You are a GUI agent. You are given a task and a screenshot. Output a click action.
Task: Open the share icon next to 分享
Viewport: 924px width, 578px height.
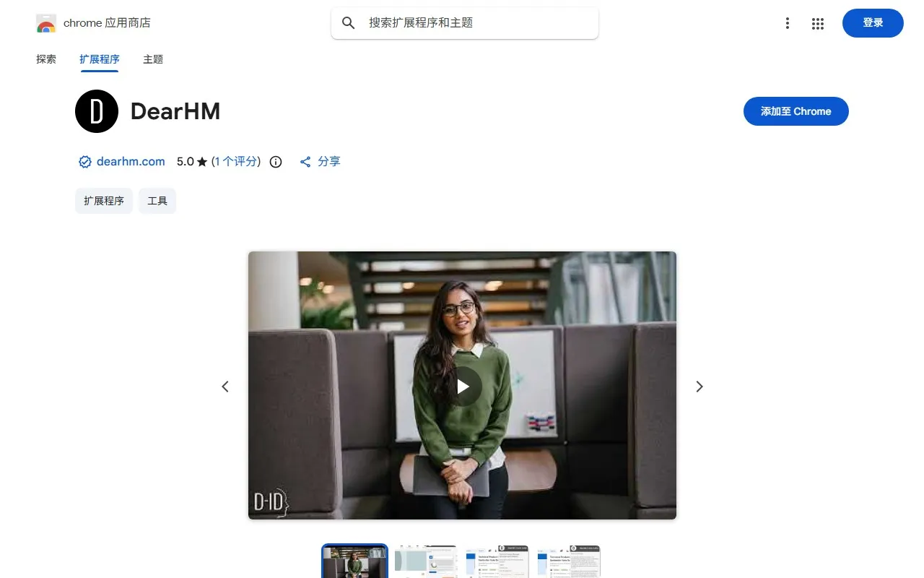(305, 162)
